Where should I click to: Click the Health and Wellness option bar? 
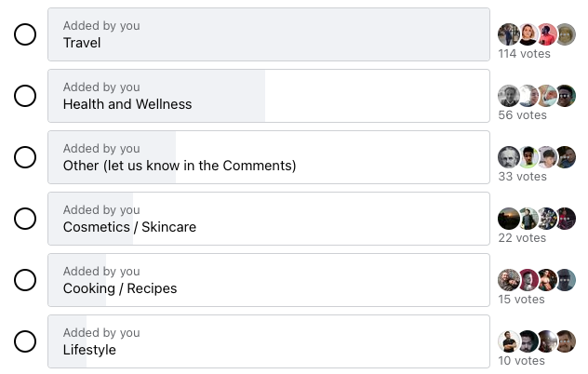[x=269, y=96]
